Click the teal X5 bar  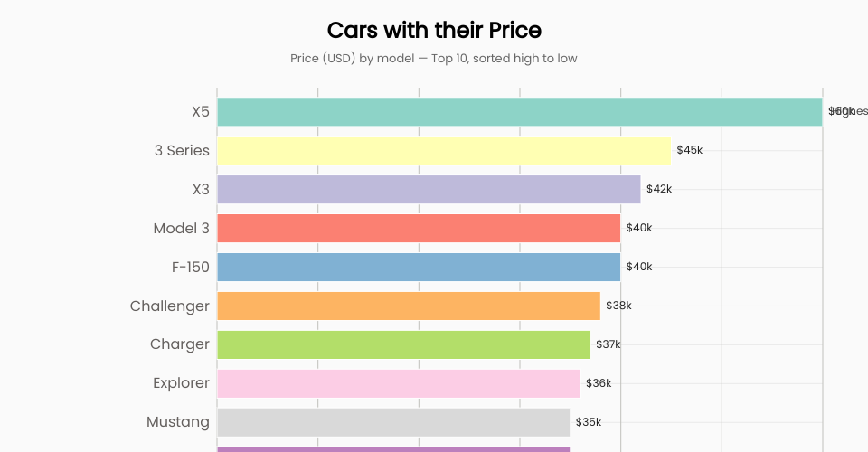point(519,112)
